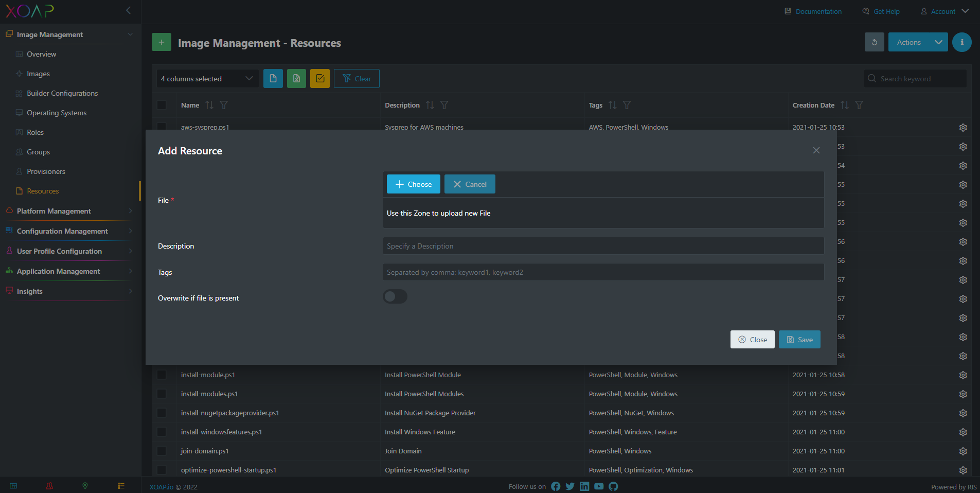Open Operating Systems in the sidebar

pyautogui.click(x=57, y=113)
